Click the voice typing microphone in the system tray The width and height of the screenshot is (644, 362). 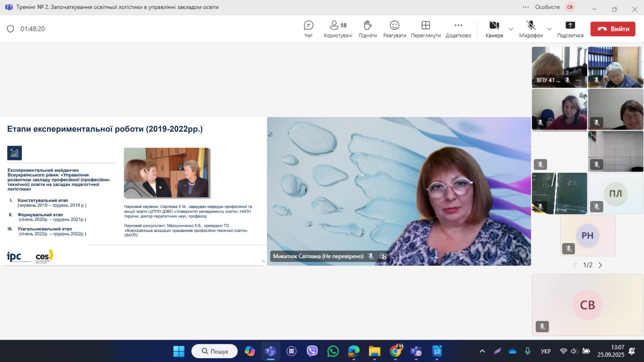tap(528, 351)
